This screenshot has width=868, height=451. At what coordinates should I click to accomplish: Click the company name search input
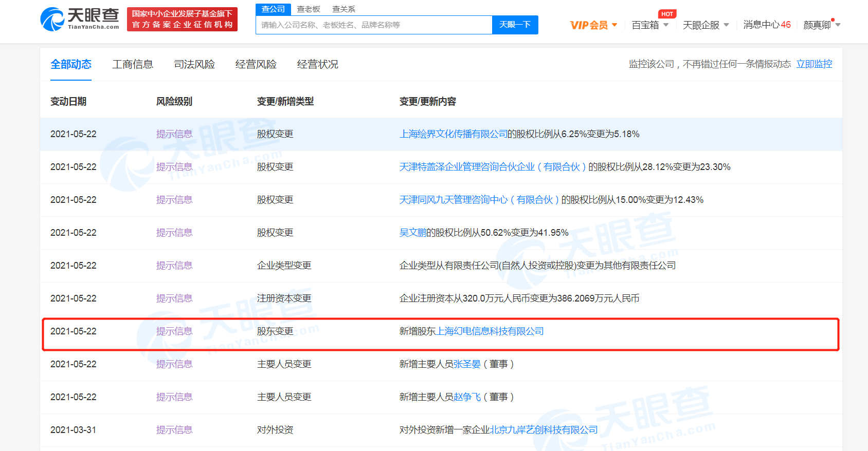coord(374,25)
